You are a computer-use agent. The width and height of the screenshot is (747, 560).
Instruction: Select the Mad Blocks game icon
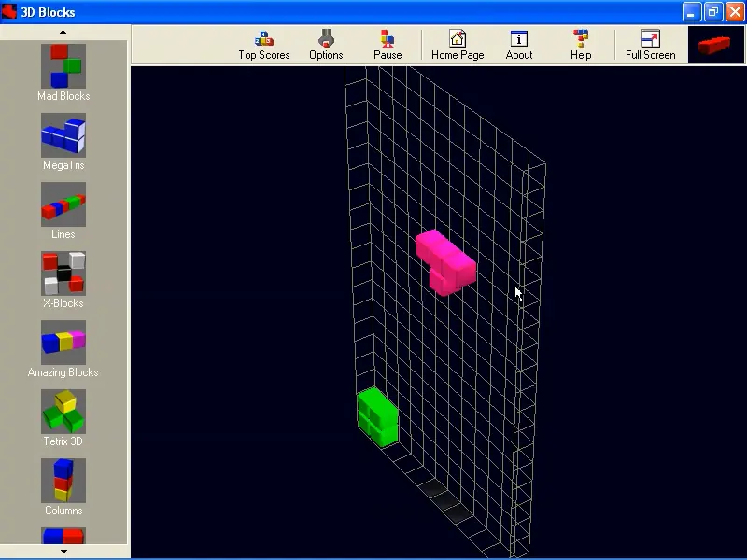pos(63,66)
